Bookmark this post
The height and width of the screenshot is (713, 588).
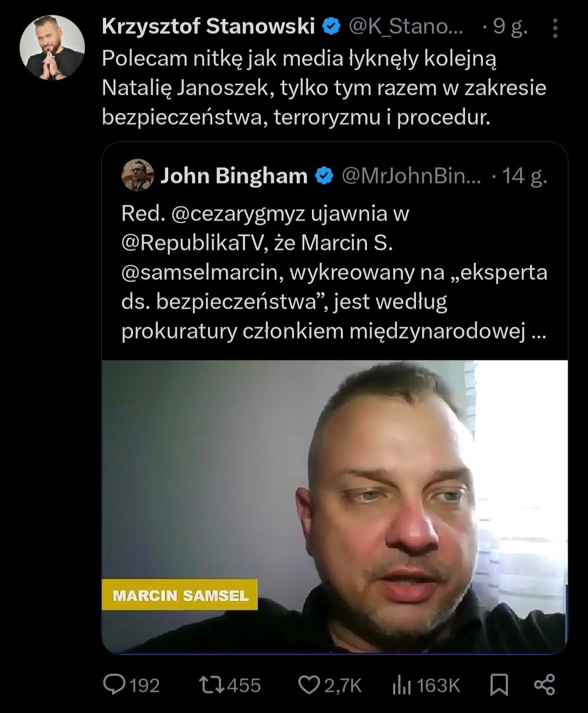click(x=499, y=685)
